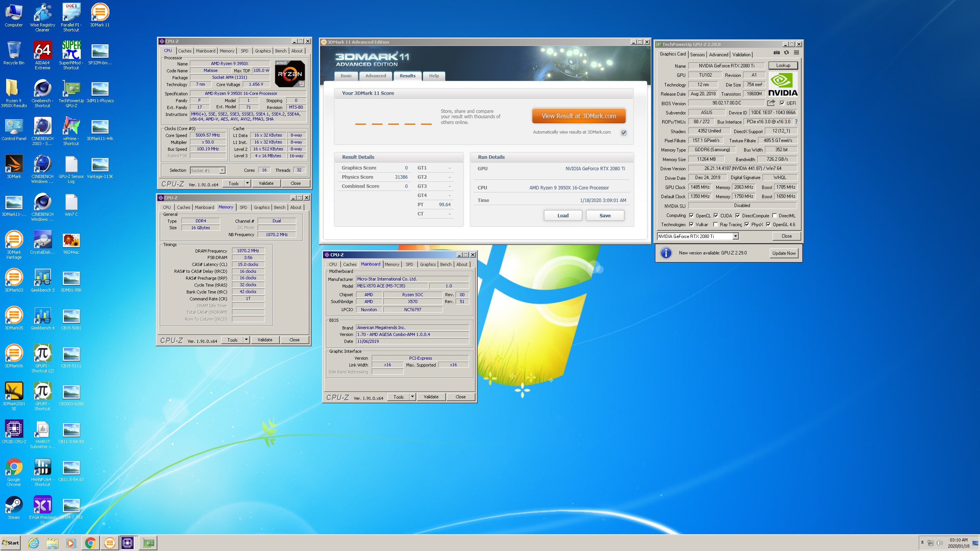Expand Tools dropdown arrow in Mainboard CPU-Z
The width and height of the screenshot is (980, 551).
(412, 397)
